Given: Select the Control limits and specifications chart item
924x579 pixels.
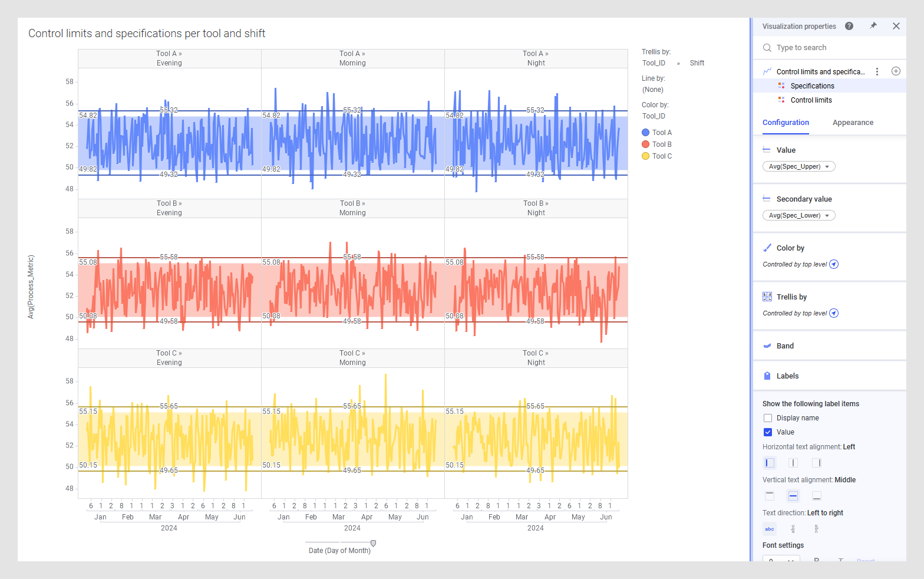Looking at the screenshot, I should (820, 71).
